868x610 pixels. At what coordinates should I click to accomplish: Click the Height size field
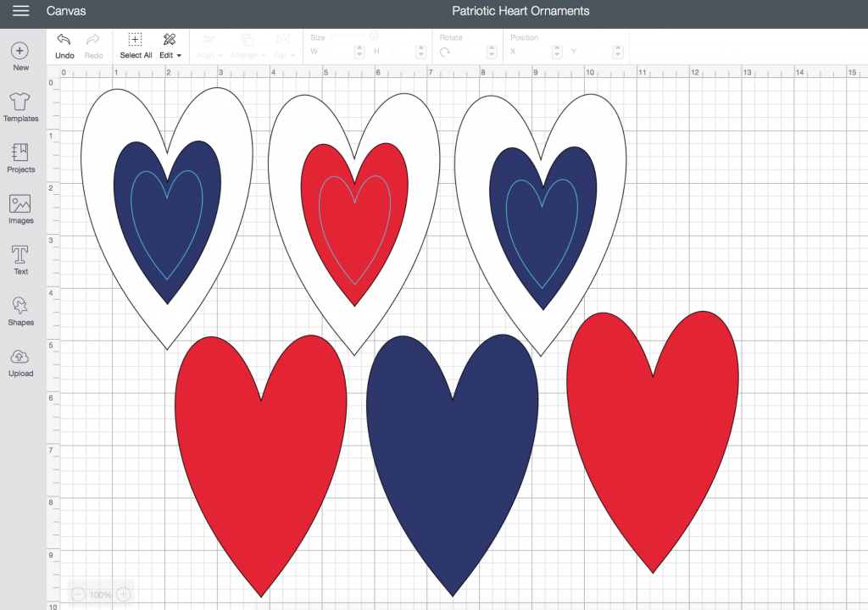pos(401,52)
